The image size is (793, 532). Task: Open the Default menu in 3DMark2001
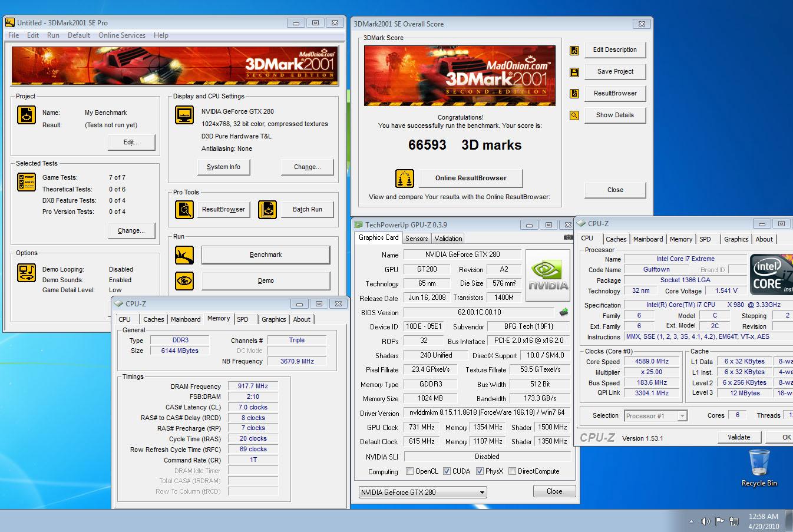tap(79, 35)
